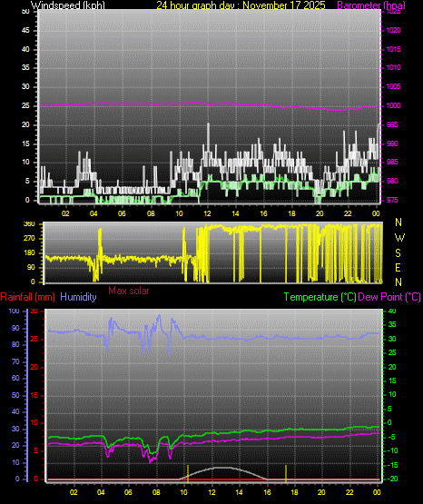Click the 12 hour label under windspeed graph
Image resolution: width=423 pixels, height=504 pixels.
(x=208, y=213)
